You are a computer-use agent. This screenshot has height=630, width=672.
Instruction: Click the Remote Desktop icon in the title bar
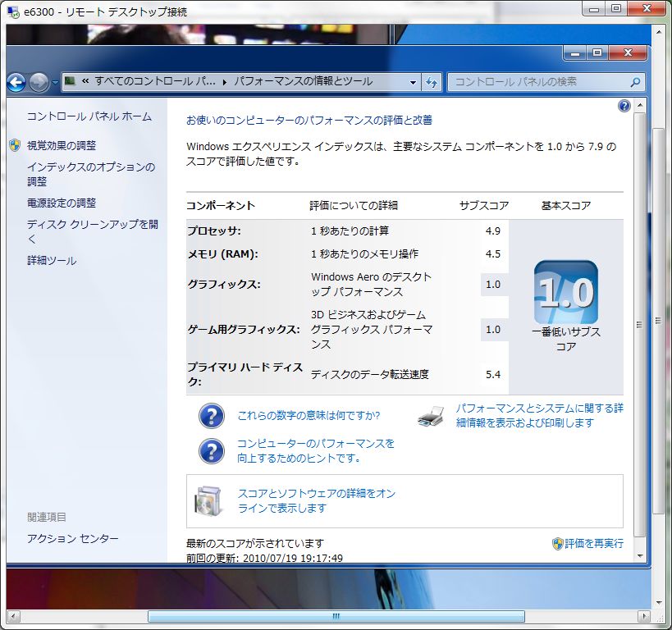13,11
